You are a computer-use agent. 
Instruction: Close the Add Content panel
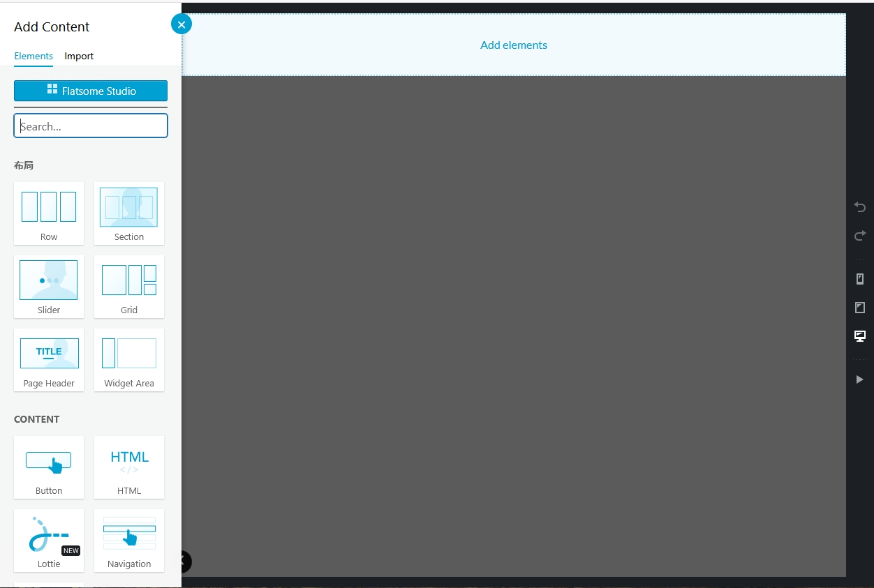pos(182,24)
